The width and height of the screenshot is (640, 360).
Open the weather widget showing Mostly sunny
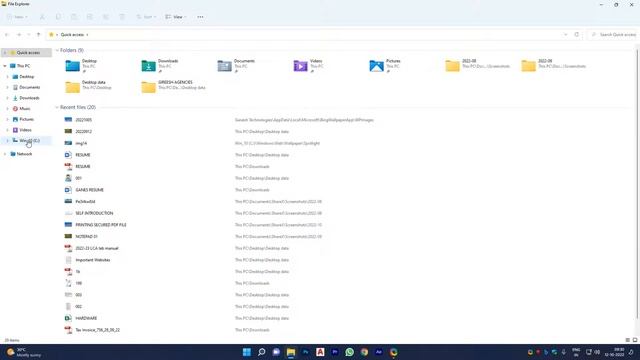click(24, 352)
